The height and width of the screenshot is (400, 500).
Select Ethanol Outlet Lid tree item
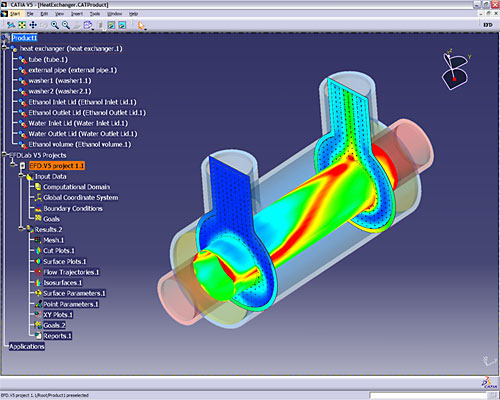[87, 113]
